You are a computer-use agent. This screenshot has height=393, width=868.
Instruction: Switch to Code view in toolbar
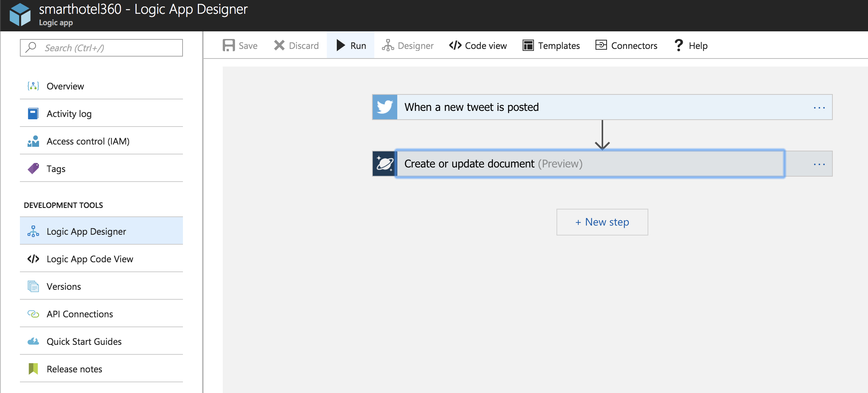click(x=478, y=45)
